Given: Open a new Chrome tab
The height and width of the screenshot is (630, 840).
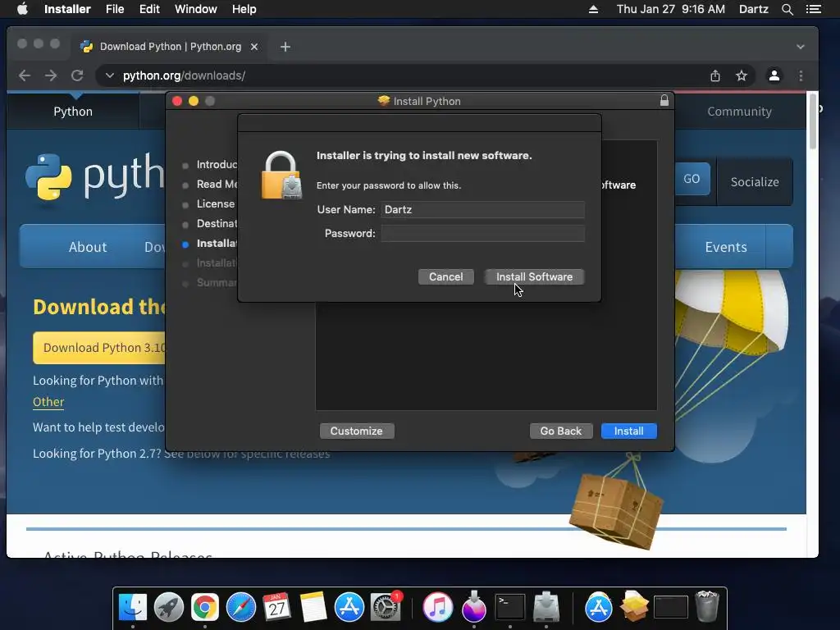Looking at the screenshot, I should pos(285,47).
